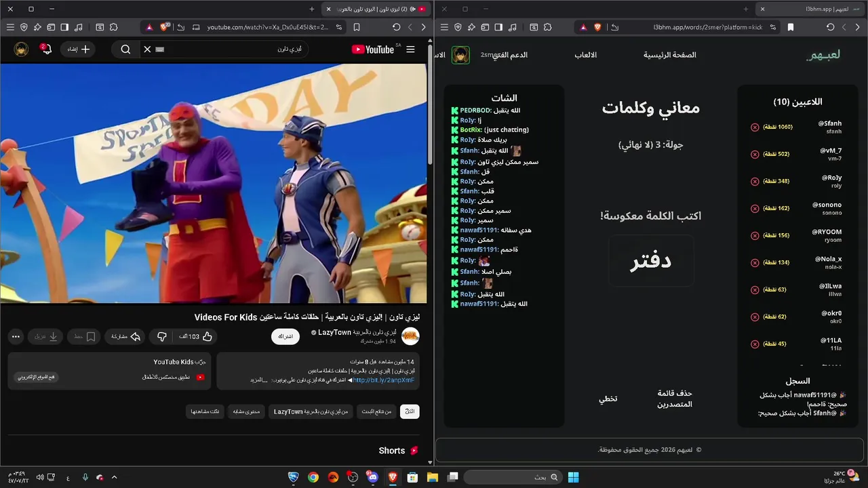Viewport: 868px width, 488px height.
Task: Open the l3bhm home page menu item
Action: [x=670, y=55]
